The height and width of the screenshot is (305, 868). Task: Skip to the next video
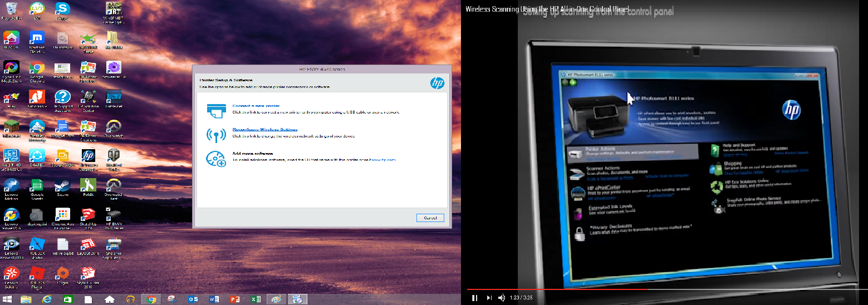pos(489,298)
